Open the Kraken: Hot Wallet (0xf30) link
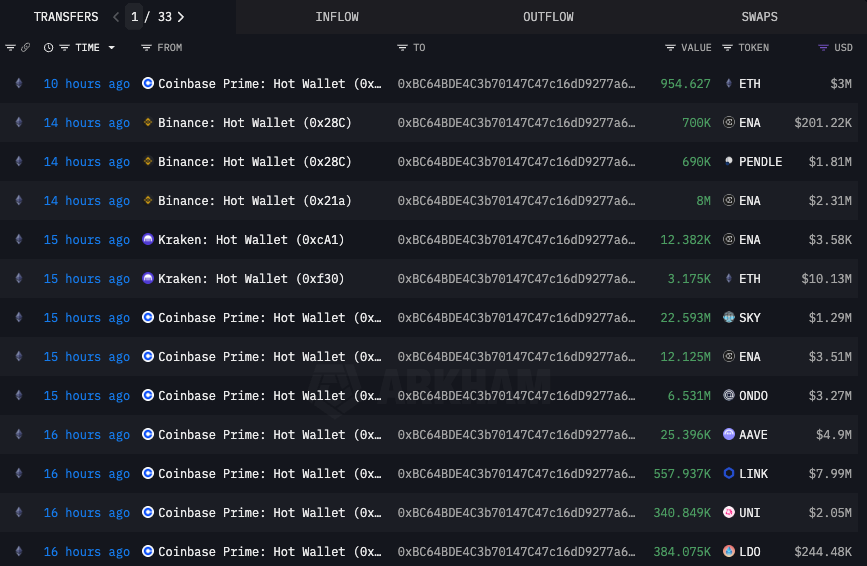Image resolution: width=867 pixels, height=566 pixels. (251, 279)
